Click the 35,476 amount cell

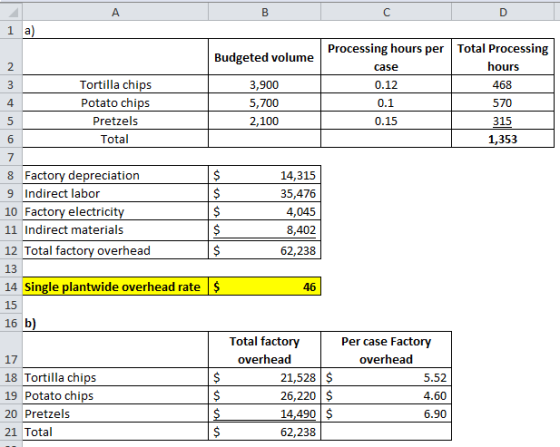[x=265, y=193]
